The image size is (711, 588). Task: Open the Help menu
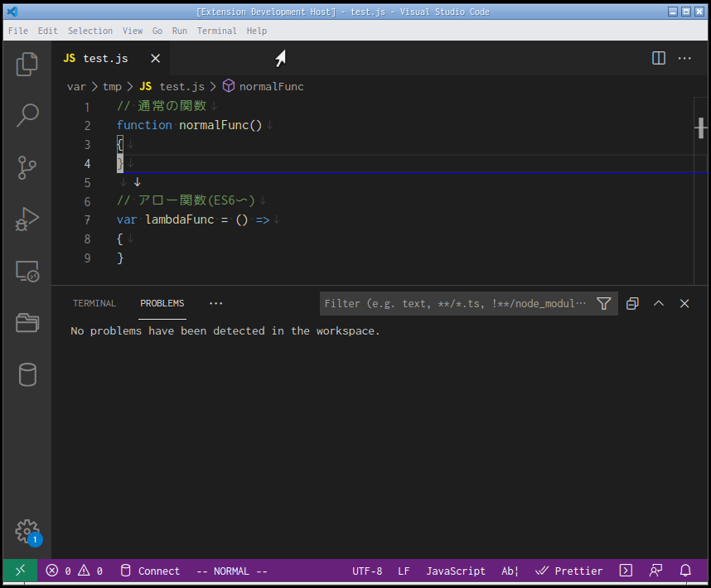point(257,31)
